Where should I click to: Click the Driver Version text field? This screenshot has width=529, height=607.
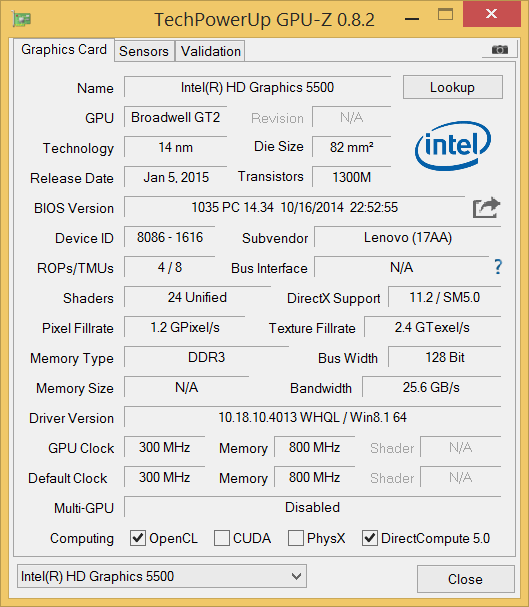coord(313,417)
